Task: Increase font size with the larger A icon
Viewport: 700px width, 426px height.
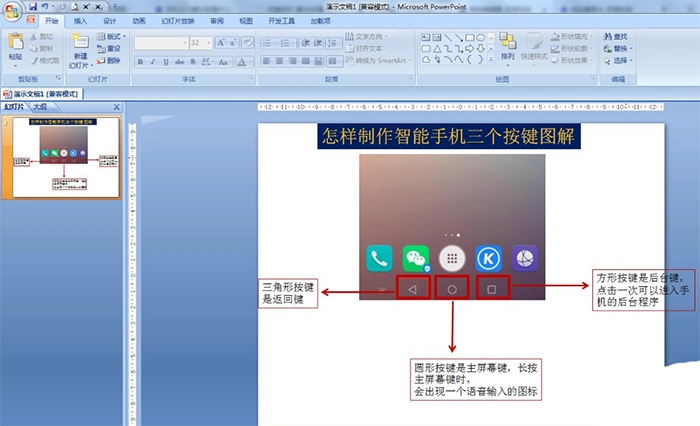Action: click(x=221, y=42)
